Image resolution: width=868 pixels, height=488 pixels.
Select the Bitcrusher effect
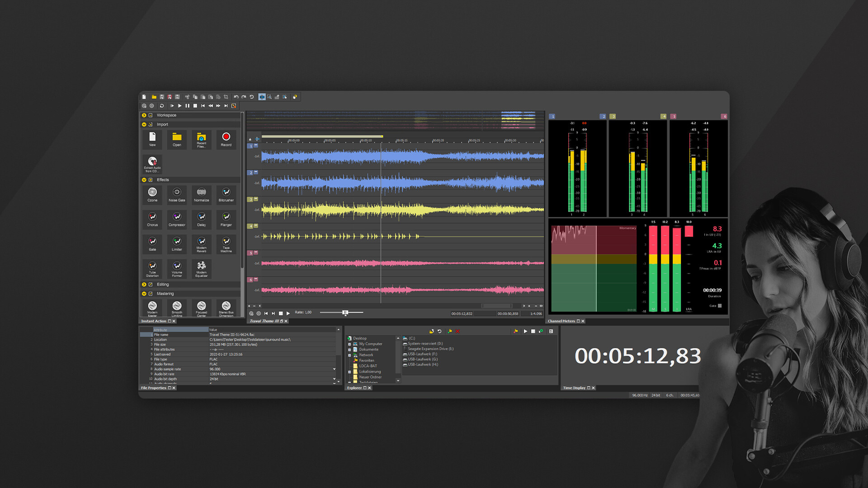pos(226,195)
